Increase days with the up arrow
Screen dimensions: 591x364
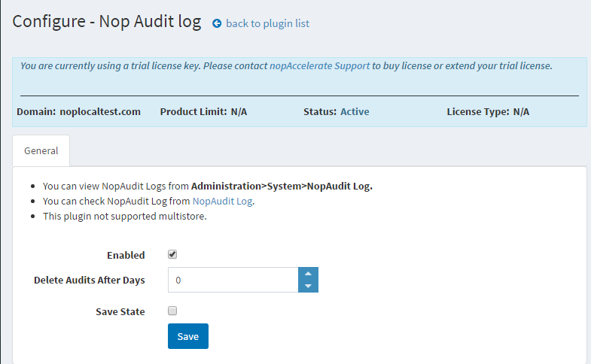(309, 274)
